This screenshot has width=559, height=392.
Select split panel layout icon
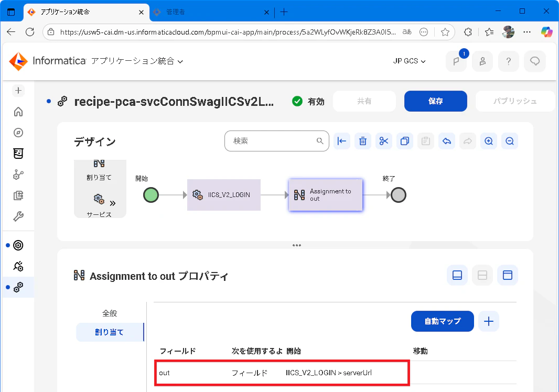[482, 275]
